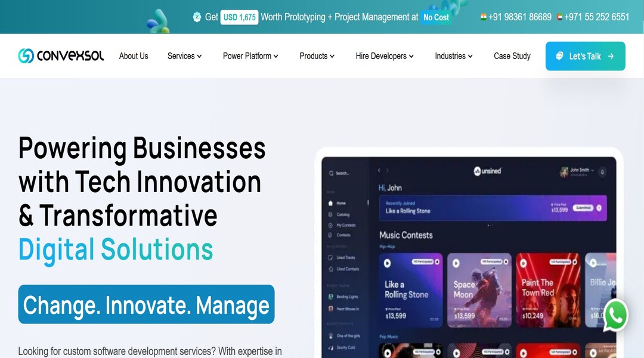The image size is (644, 358).
Task: Open the Case Study menu item
Action: tap(512, 56)
